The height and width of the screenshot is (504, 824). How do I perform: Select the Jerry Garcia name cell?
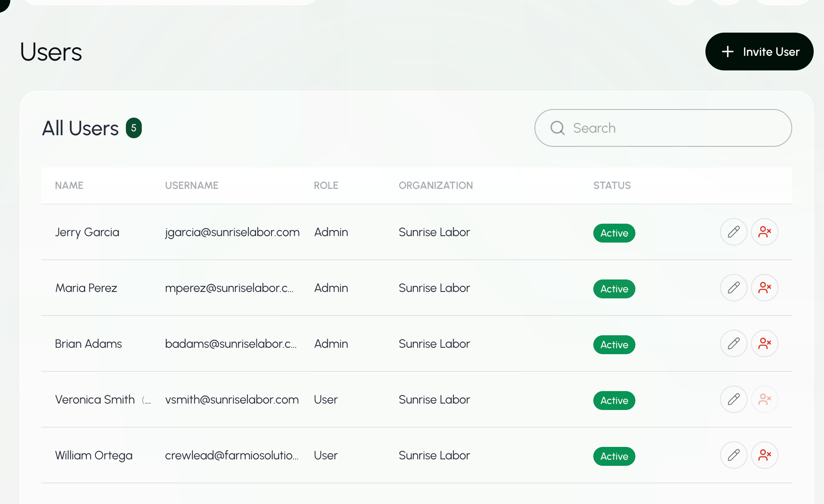87,232
